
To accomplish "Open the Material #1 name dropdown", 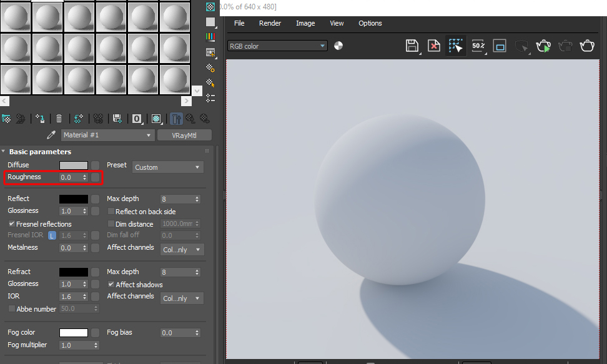I will [107, 135].
